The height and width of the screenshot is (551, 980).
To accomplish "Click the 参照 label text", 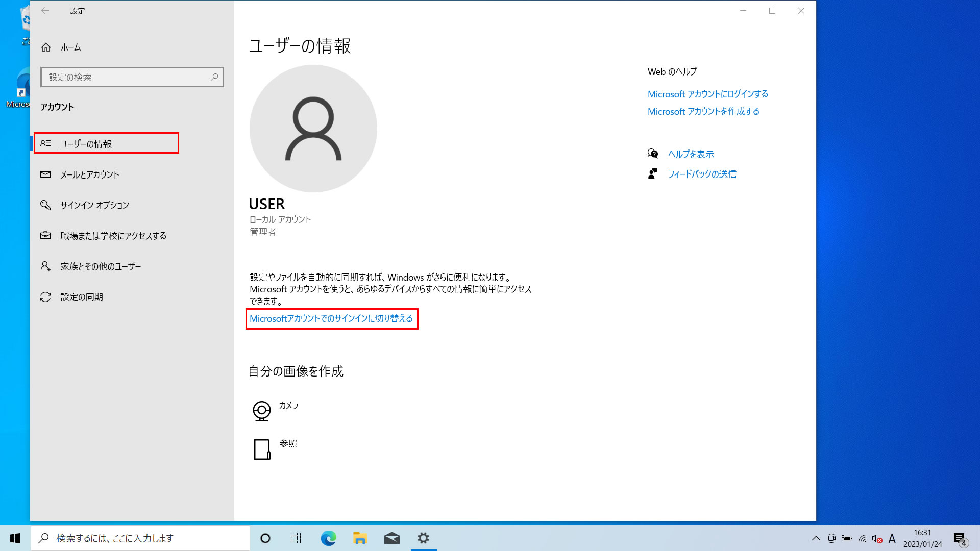I will click(x=288, y=443).
